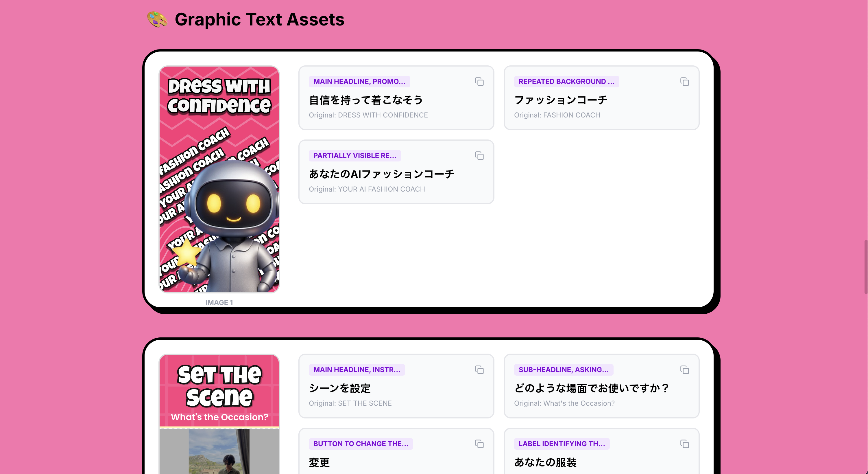868x474 pixels.
Task: Click the SUB-HEADLINE, ASKING... tag
Action: tap(564, 370)
